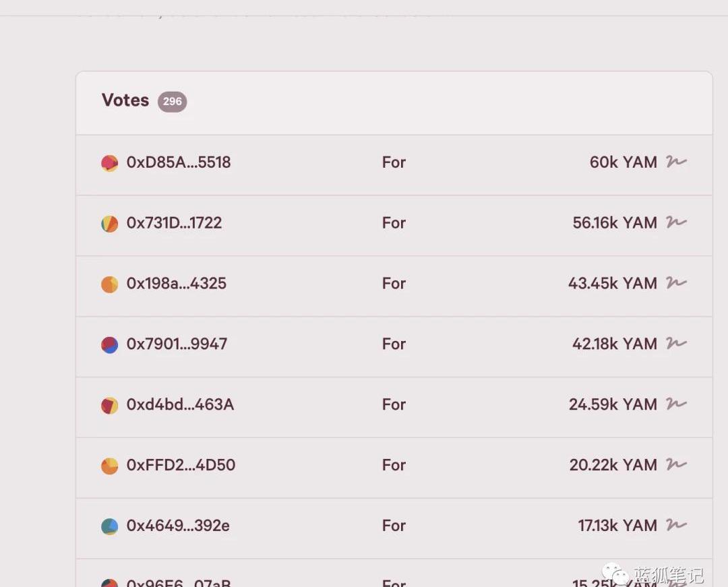The image size is (728, 587).
Task: Click the signature icon next to 17.13k YAM
Action: click(676, 525)
